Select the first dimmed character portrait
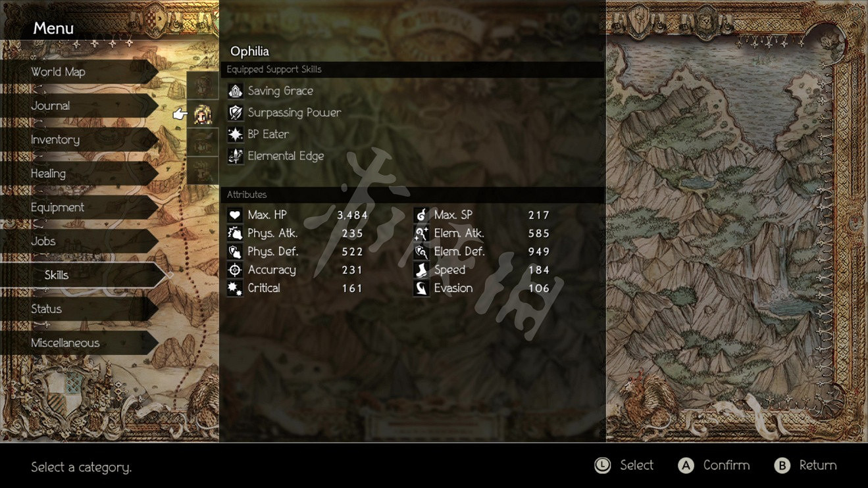Screen dimensions: 868x488 coord(203,85)
